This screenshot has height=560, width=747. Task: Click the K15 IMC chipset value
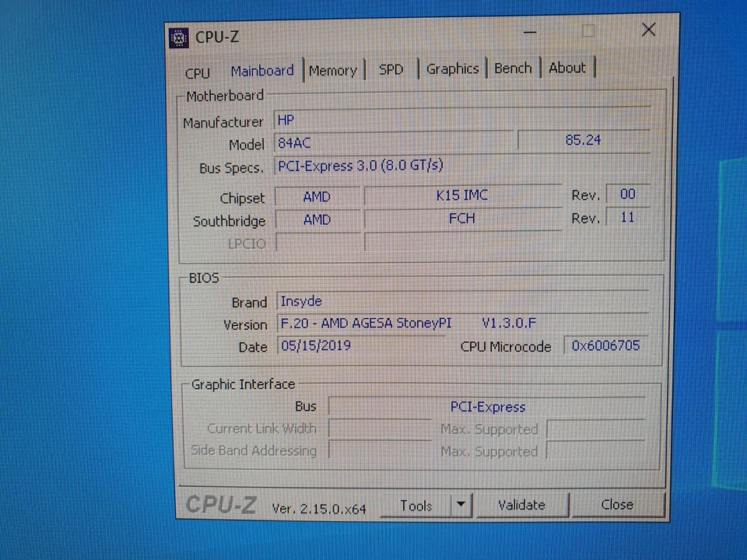click(x=462, y=194)
